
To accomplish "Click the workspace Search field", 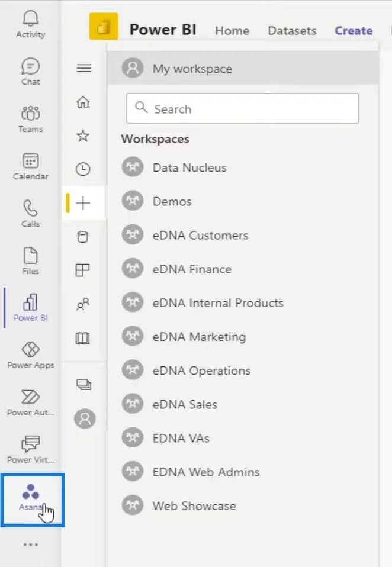I will point(243,108).
